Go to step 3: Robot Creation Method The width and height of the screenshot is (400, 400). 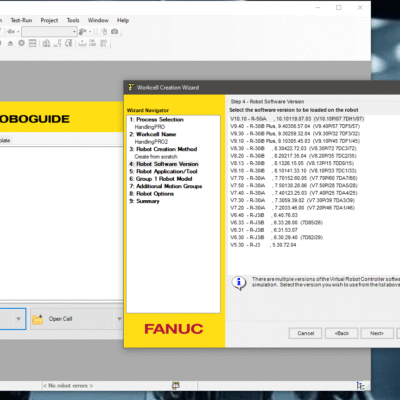pyautogui.click(x=163, y=149)
